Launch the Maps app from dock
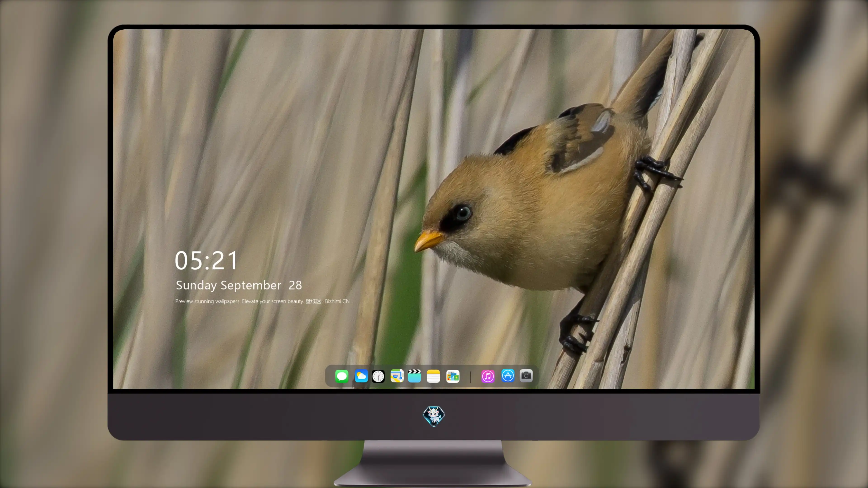 click(397, 376)
